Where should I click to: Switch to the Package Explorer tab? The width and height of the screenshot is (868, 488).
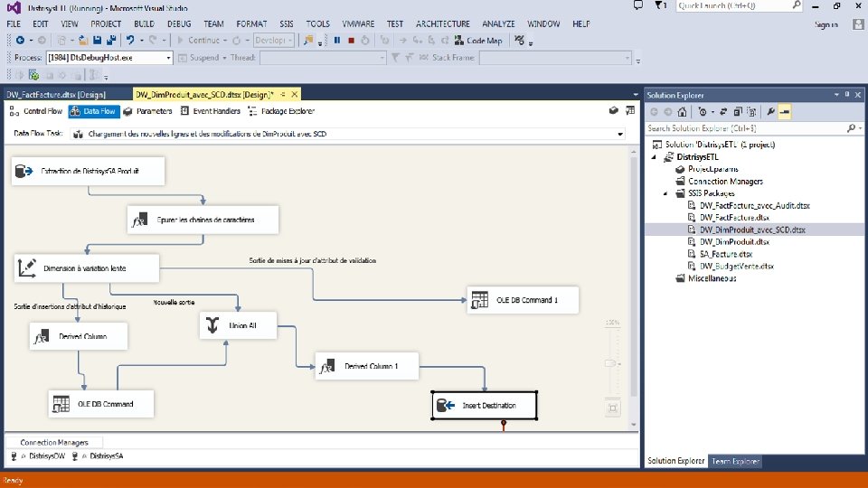(281, 111)
